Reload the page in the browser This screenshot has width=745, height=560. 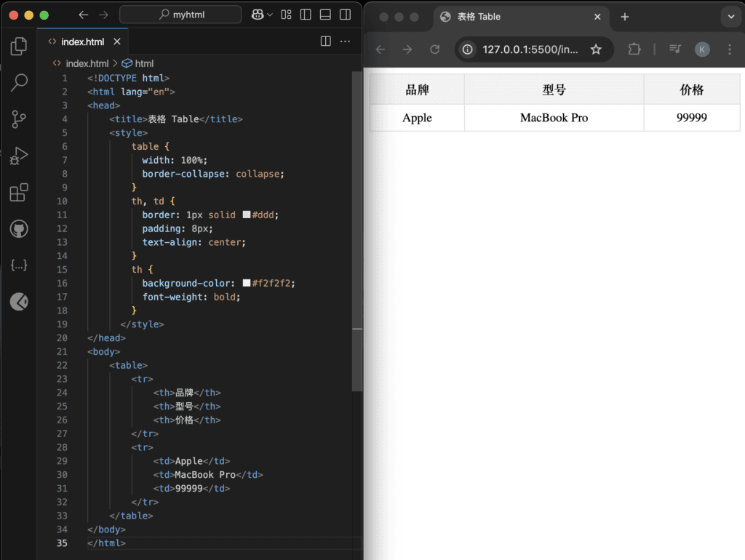point(435,49)
